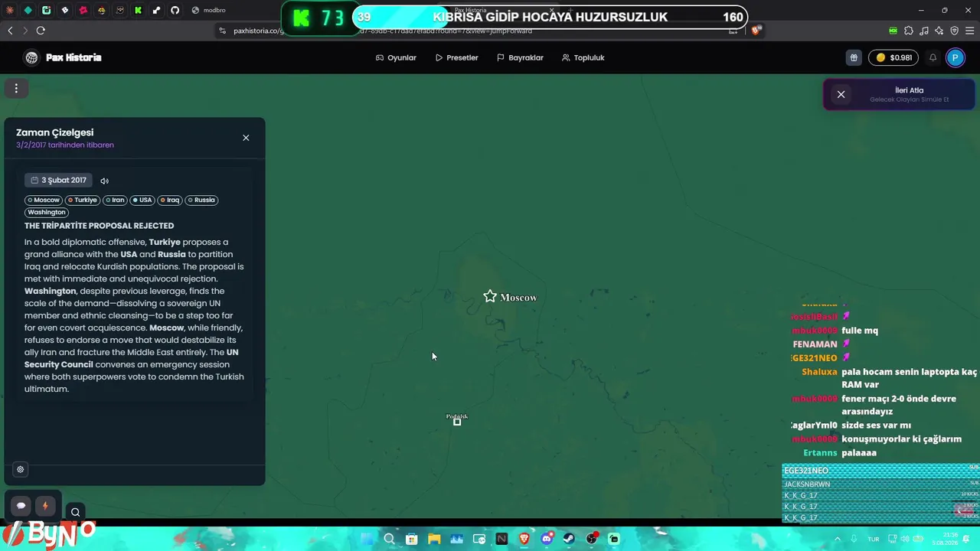
Task: Open browser extensions puzzle icon
Action: (909, 31)
